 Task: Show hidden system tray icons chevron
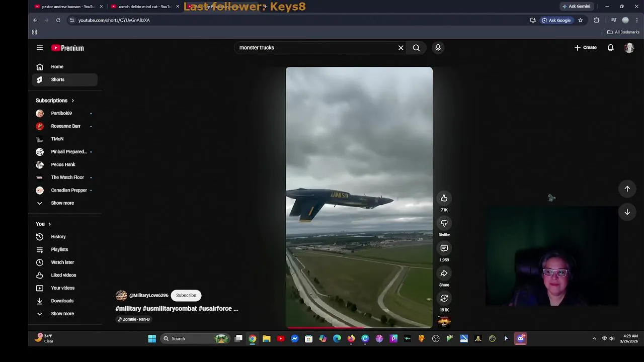pos(594,339)
